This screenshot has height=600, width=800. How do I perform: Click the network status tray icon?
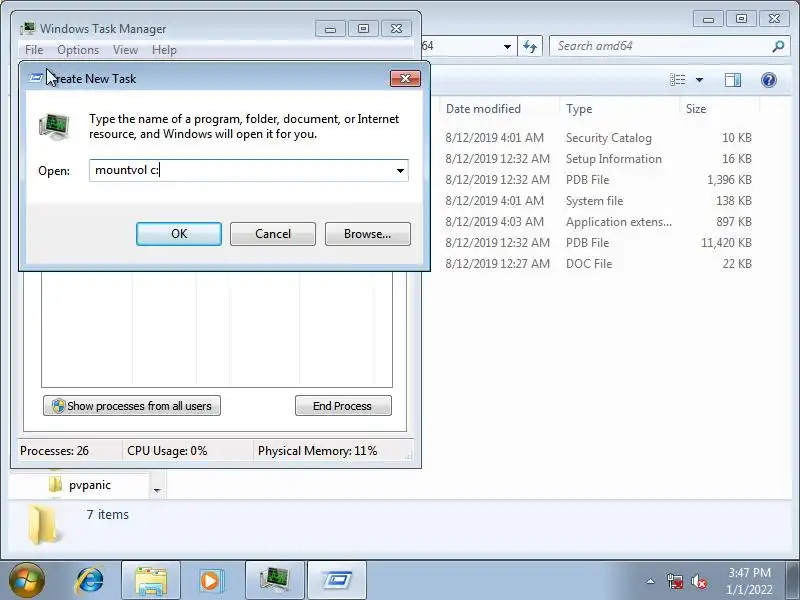point(675,581)
